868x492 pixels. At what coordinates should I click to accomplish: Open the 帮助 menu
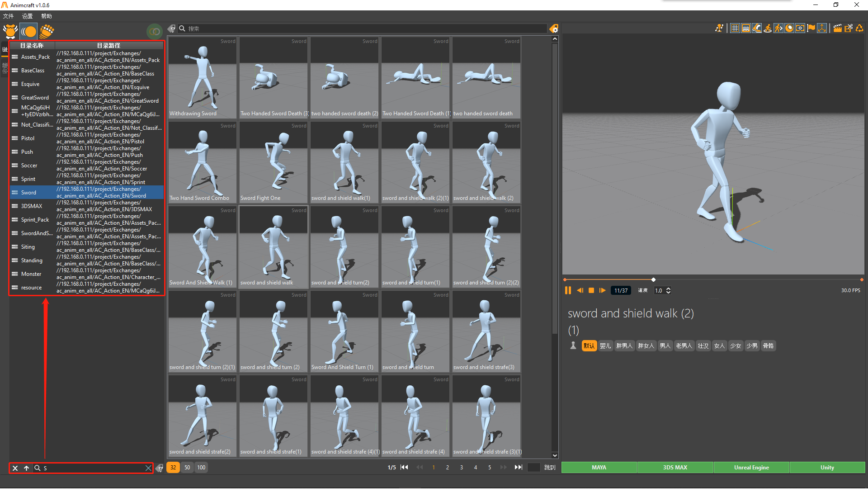tap(46, 16)
